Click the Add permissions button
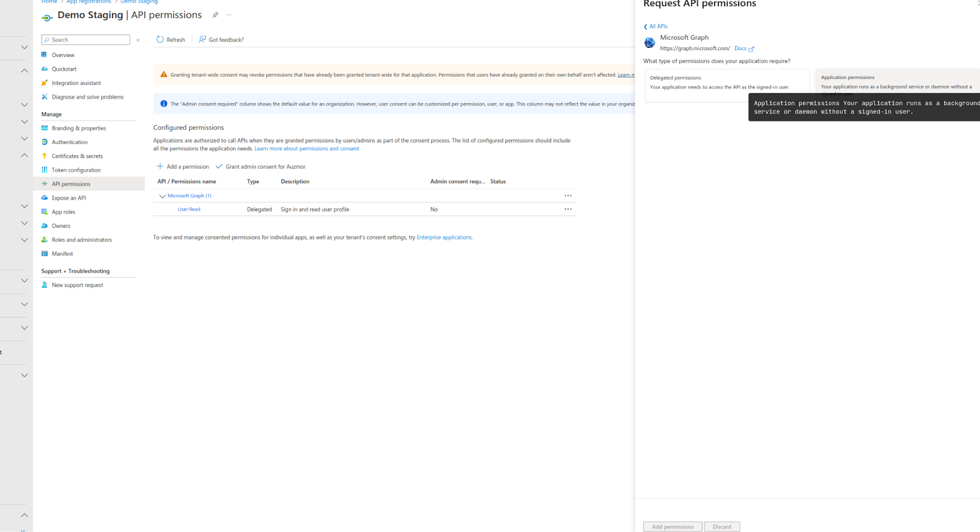The width and height of the screenshot is (980, 532). pos(673,526)
